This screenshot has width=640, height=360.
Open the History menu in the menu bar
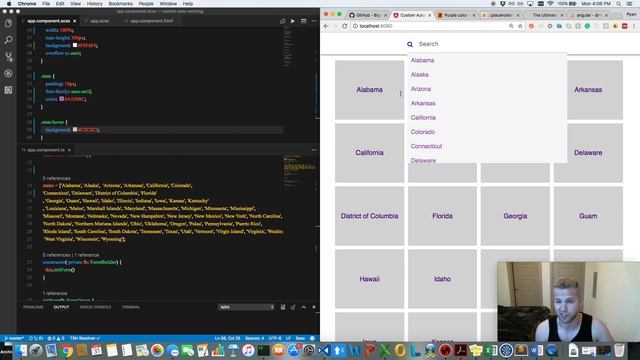coord(94,4)
